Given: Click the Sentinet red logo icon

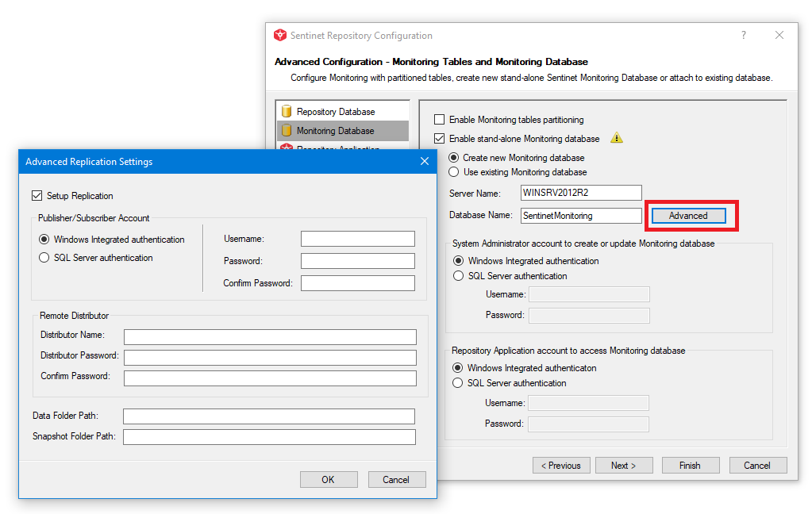Looking at the screenshot, I should pyautogui.click(x=280, y=35).
